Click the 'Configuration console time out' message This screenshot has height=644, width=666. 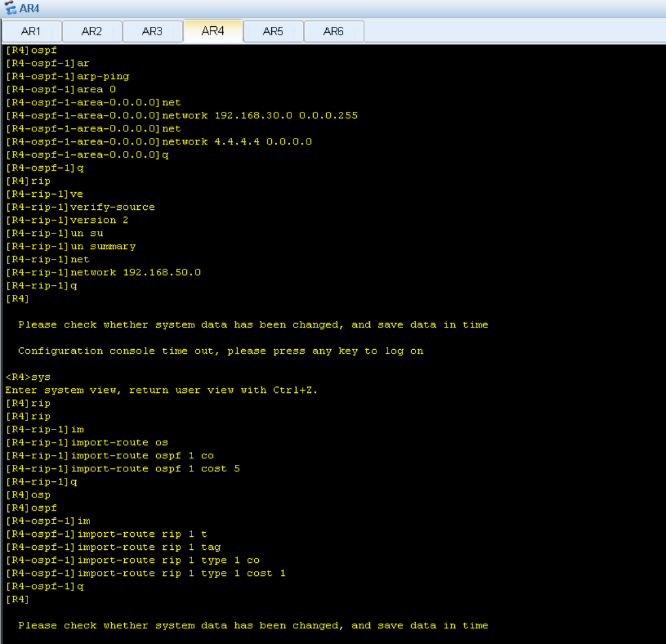pyautogui.click(x=220, y=351)
